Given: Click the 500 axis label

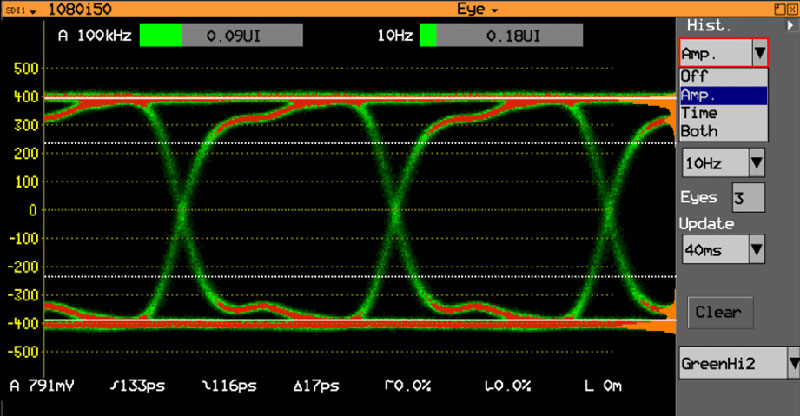Looking at the screenshot, I should [x=26, y=68].
